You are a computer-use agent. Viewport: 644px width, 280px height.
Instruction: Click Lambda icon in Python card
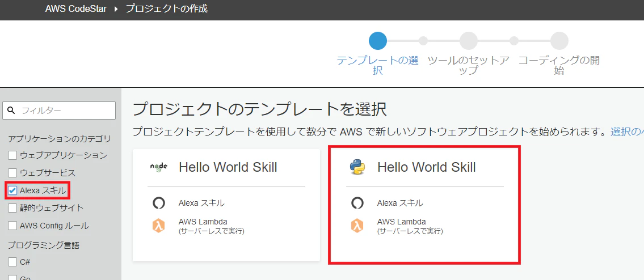coord(357,226)
